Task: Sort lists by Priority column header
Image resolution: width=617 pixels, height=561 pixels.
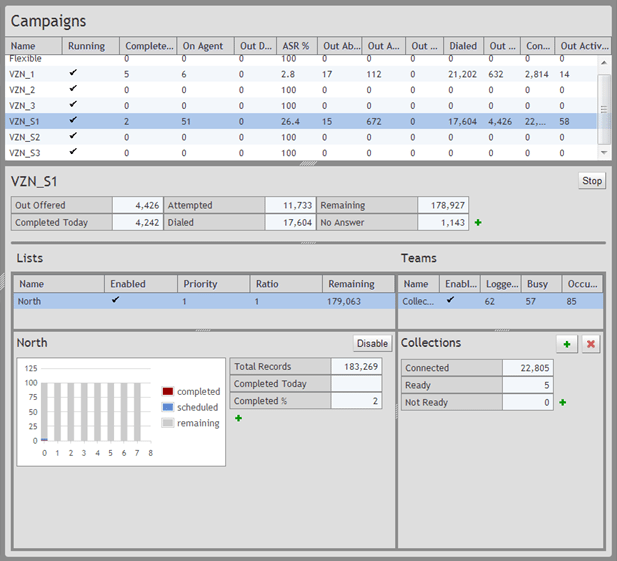Action: point(200,284)
